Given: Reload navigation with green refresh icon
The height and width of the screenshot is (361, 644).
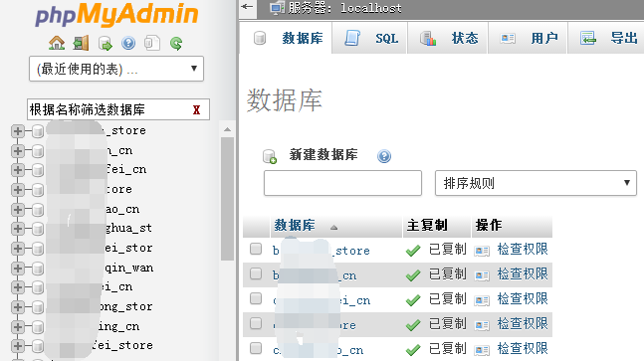Looking at the screenshot, I should click(176, 43).
